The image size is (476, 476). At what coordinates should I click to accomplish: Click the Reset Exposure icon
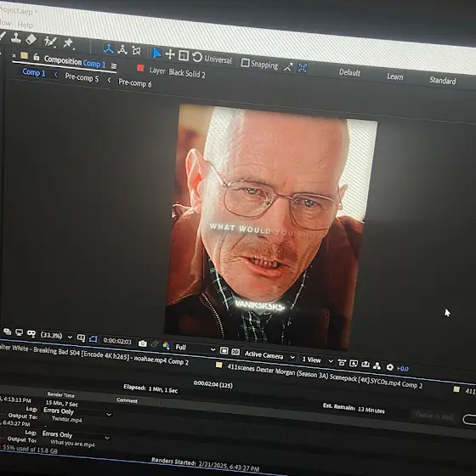pyautogui.click(x=390, y=367)
